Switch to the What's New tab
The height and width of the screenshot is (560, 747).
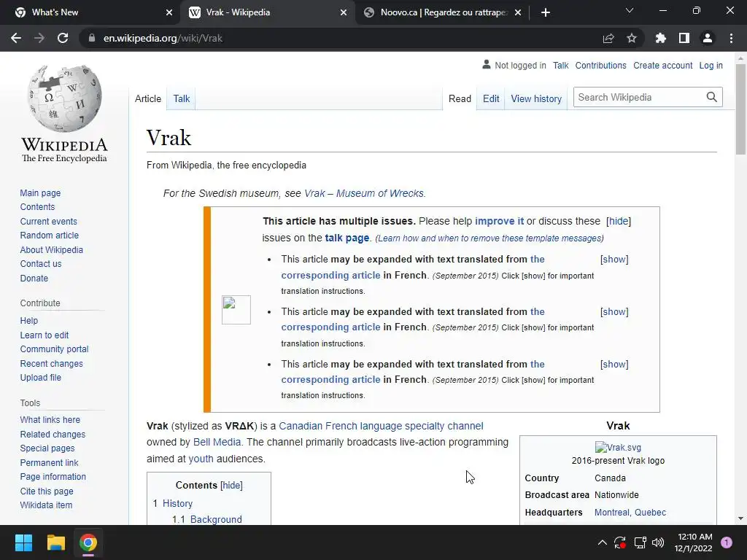pos(90,12)
